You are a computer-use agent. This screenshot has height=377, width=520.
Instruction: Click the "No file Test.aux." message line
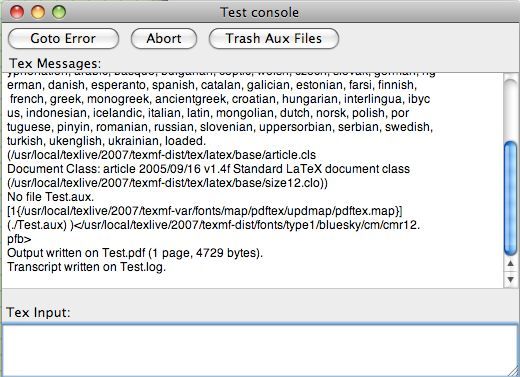(51, 197)
